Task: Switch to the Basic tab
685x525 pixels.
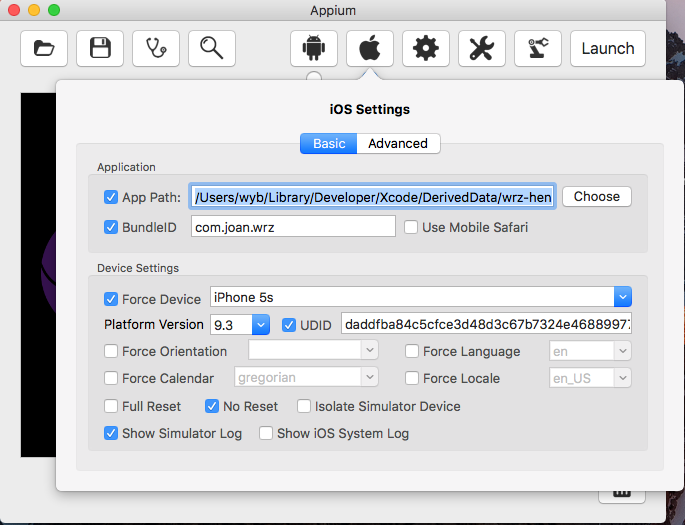Action: 329,144
